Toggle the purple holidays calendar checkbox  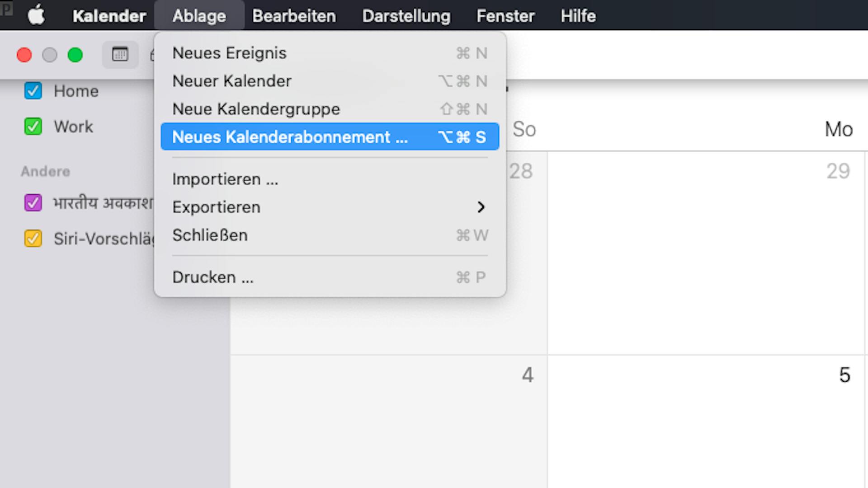pos(33,203)
